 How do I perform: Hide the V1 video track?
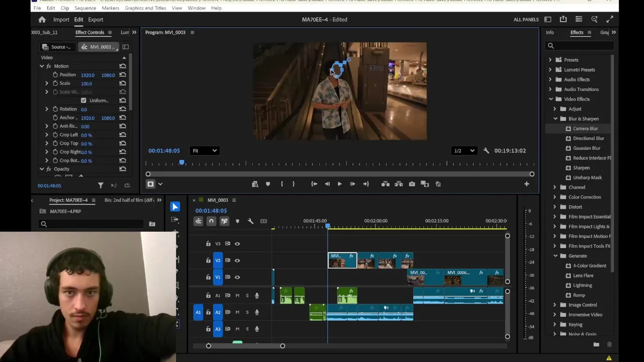pyautogui.click(x=237, y=277)
